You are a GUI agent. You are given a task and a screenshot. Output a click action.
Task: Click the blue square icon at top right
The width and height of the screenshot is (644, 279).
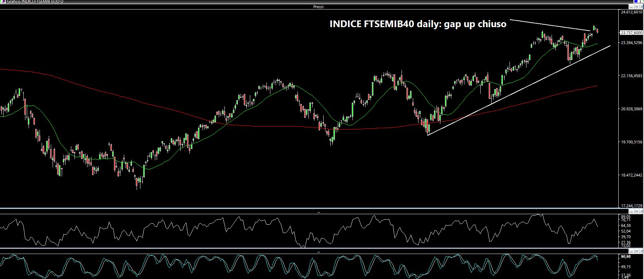click(x=636, y=1)
